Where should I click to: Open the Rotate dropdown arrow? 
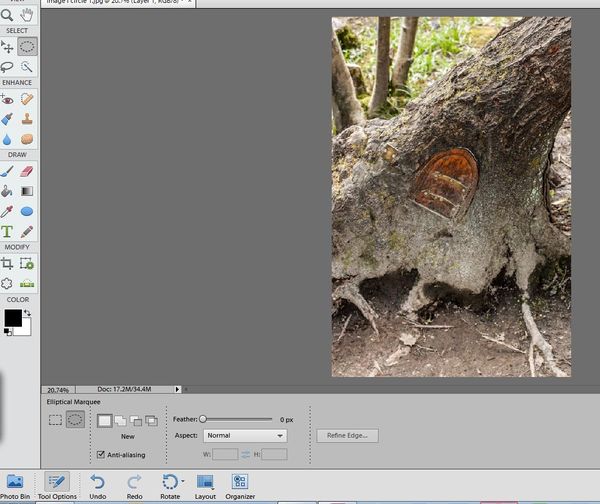point(183,481)
